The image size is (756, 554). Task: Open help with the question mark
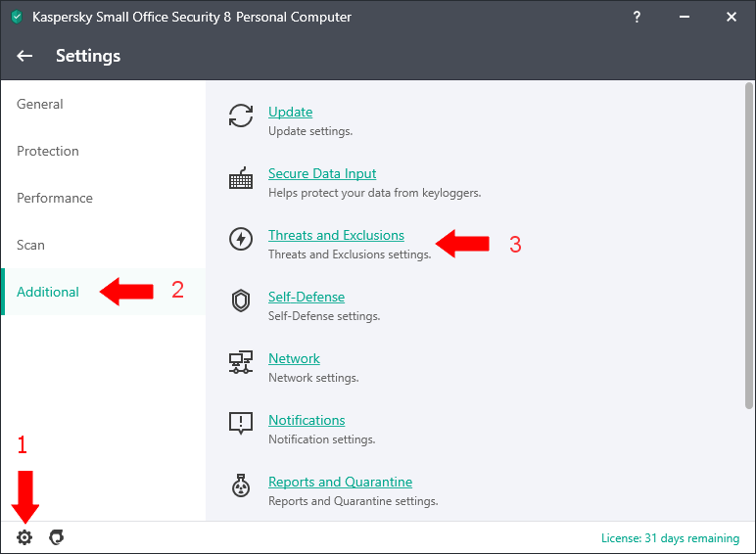pos(637,17)
